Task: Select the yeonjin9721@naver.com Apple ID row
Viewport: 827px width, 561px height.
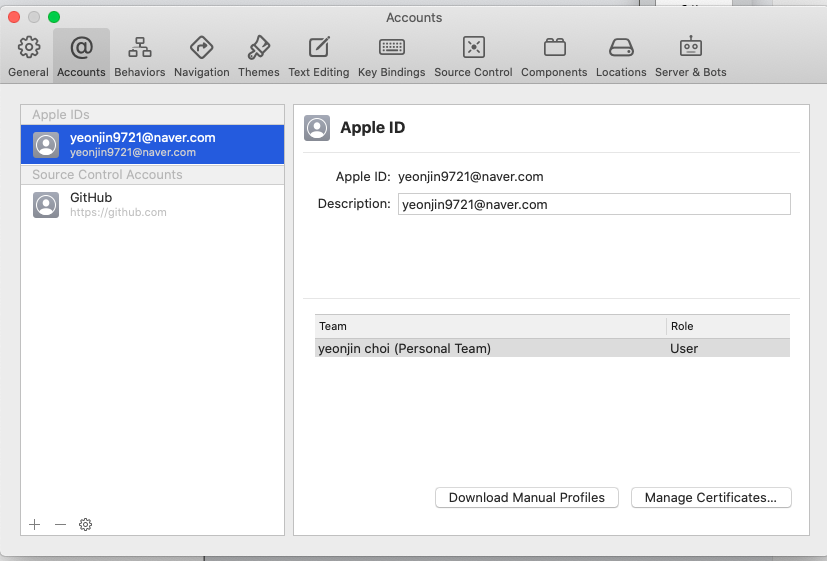Action: coord(152,144)
